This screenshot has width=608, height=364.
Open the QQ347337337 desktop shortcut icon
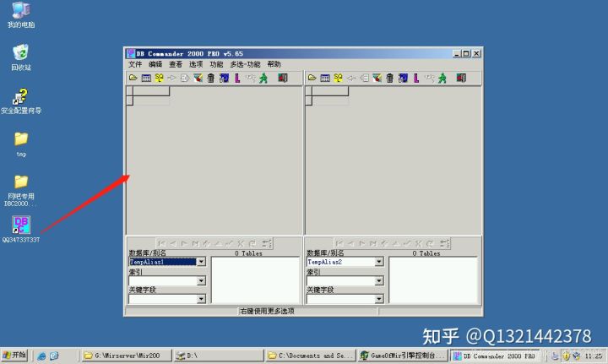point(21,225)
